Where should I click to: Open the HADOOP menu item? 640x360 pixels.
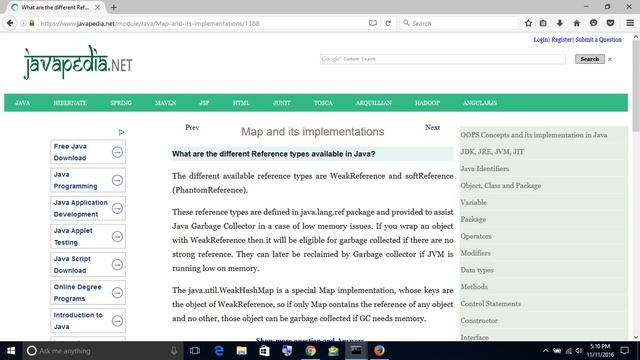click(427, 103)
